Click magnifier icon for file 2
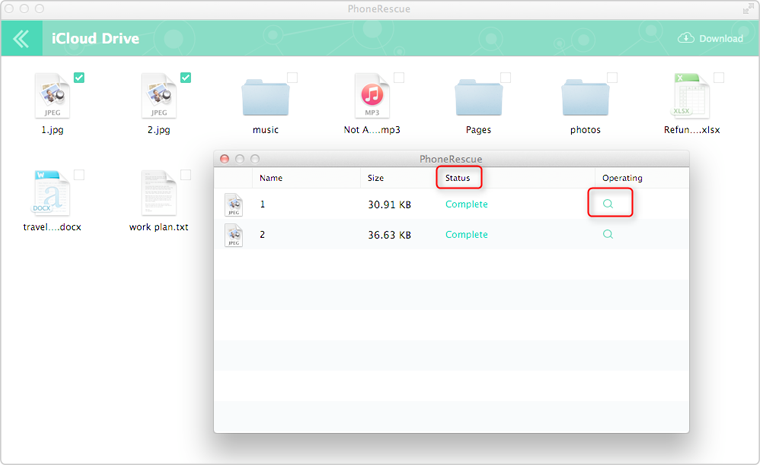Screen dimensions: 760x465 (608, 234)
